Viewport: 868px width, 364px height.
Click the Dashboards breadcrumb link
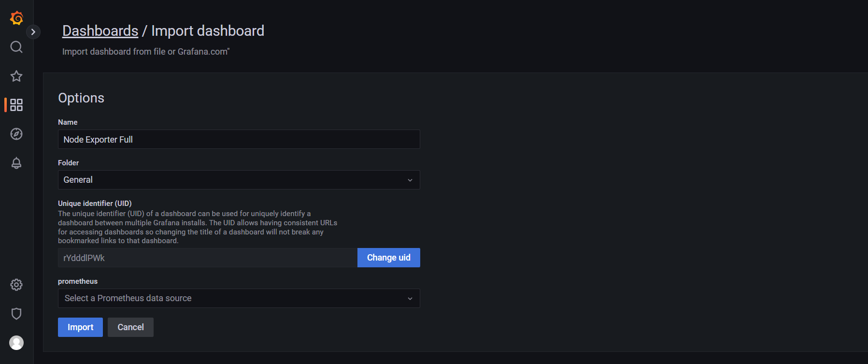(x=100, y=31)
